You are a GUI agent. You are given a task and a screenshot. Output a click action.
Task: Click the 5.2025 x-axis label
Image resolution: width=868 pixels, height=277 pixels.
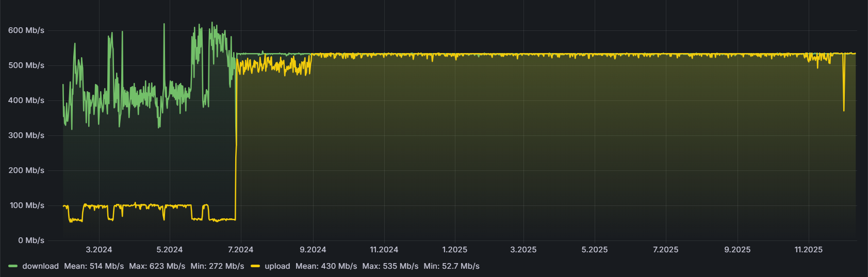pos(594,250)
